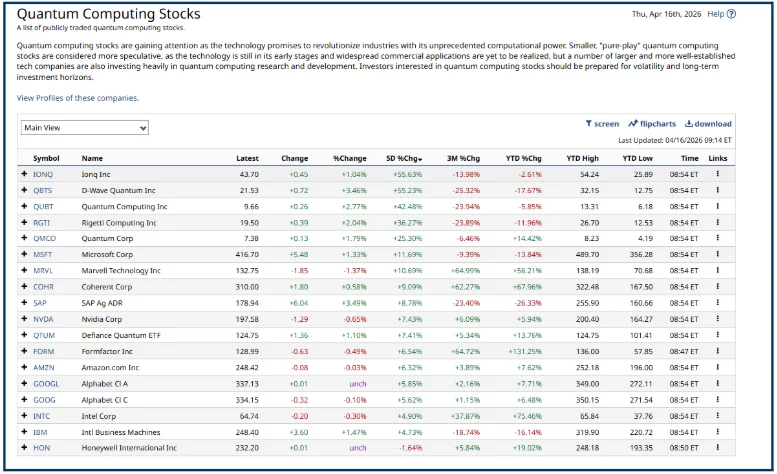Image resolution: width=777 pixels, height=474 pixels.
Task: Expand the MSFT row details
Action: click(x=24, y=254)
